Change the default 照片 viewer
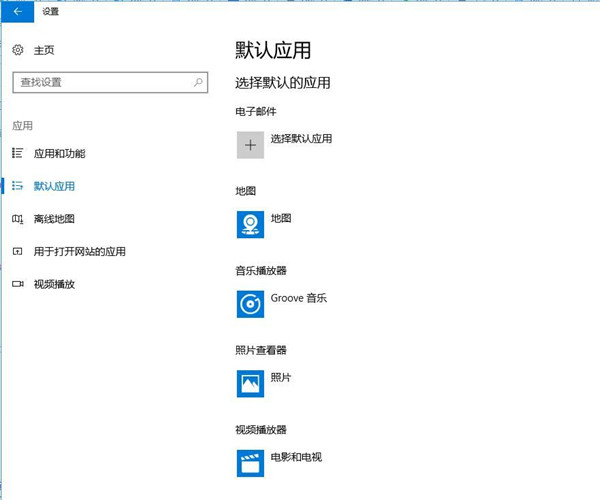This screenshot has height=500, width=600. click(281, 377)
